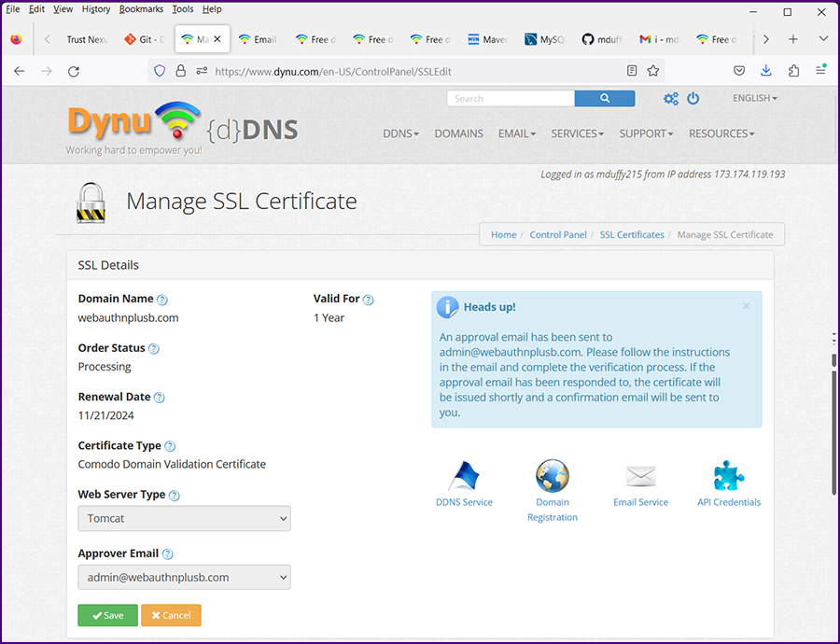Dismiss the Heads up alert

point(747,306)
